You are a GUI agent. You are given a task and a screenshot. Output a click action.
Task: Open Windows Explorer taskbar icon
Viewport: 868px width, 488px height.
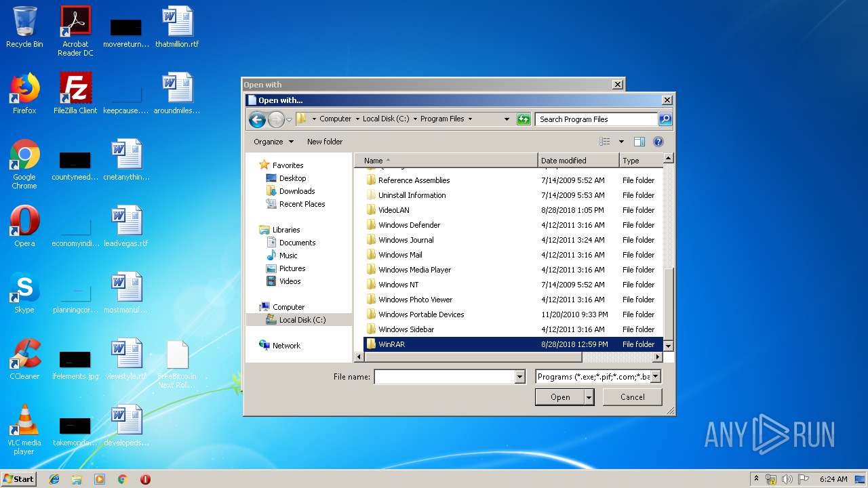tap(77, 479)
